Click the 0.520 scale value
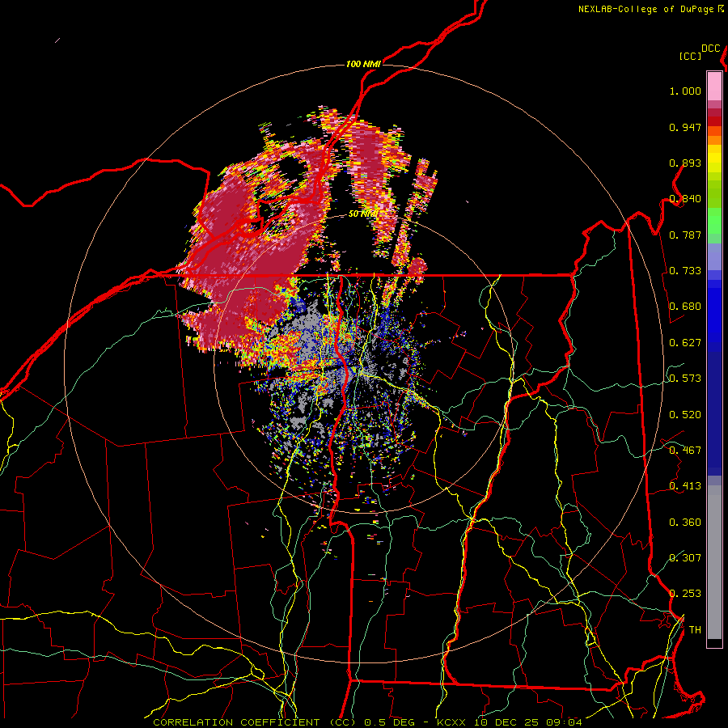Image resolution: width=728 pixels, height=728 pixels. click(685, 415)
